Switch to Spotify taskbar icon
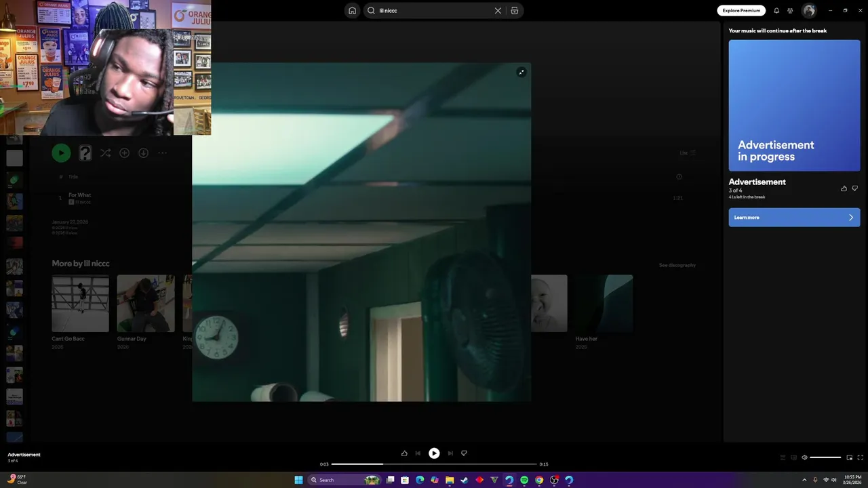The image size is (868, 488). click(524, 480)
